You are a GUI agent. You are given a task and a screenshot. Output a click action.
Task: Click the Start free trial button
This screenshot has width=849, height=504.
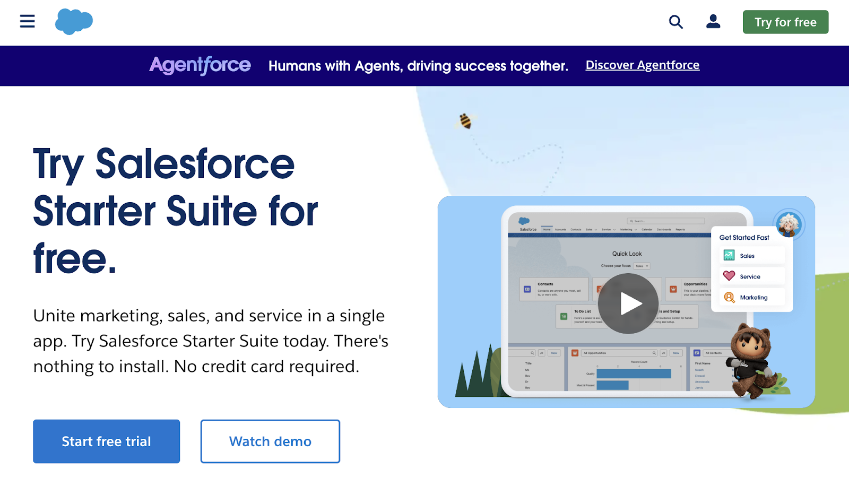pos(106,441)
